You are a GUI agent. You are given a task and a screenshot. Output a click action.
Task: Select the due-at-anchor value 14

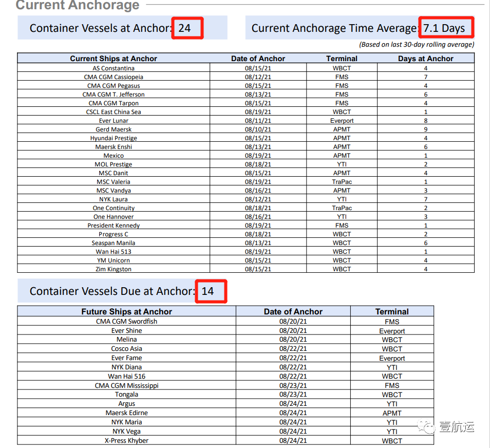[208, 291]
